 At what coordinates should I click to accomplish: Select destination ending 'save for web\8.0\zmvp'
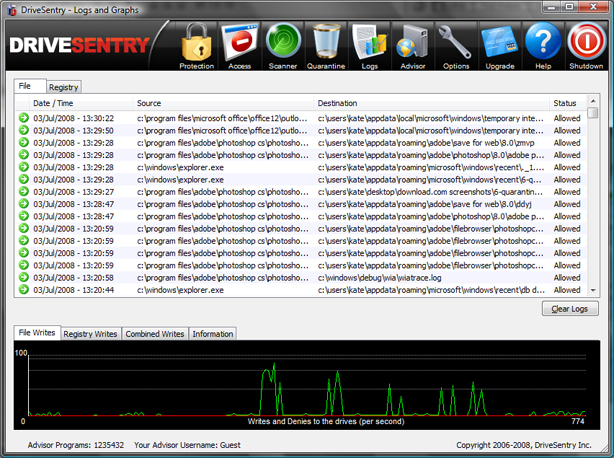point(426,143)
